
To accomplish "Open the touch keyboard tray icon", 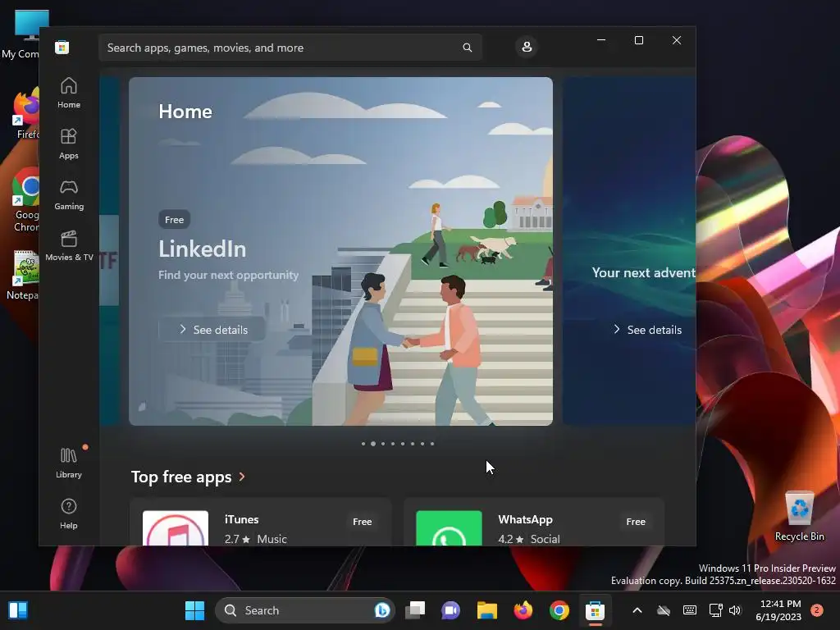I will (690, 610).
